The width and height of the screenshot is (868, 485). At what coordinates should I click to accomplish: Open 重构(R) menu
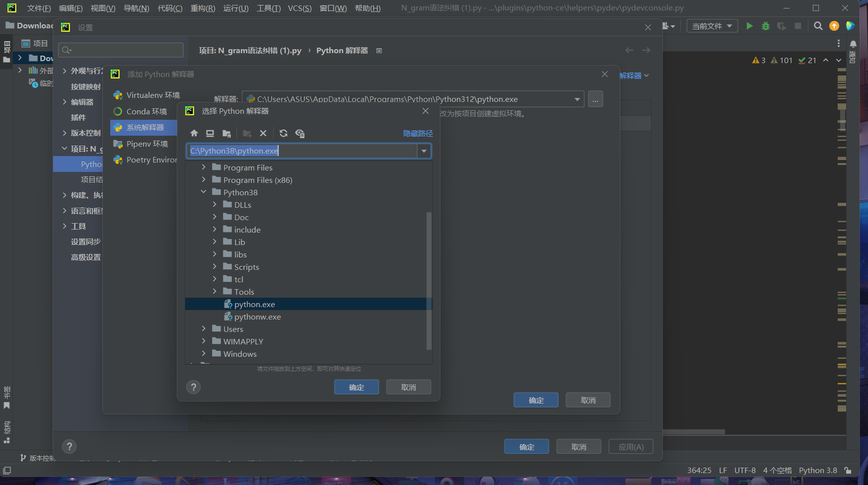(x=203, y=8)
